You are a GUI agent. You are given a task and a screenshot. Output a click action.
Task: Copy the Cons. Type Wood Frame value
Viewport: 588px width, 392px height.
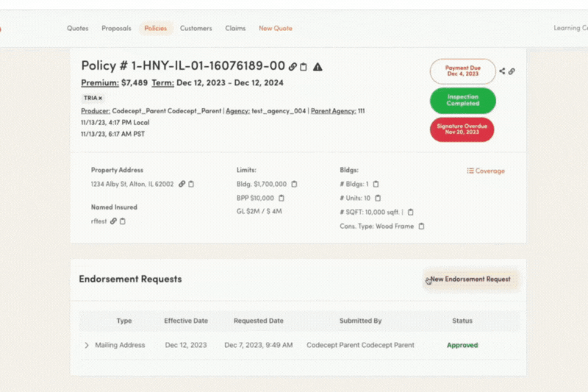(x=421, y=227)
